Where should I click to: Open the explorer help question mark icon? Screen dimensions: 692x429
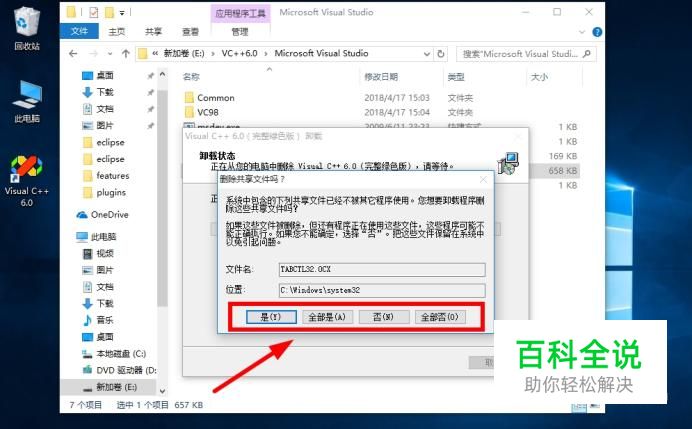tap(597, 32)
